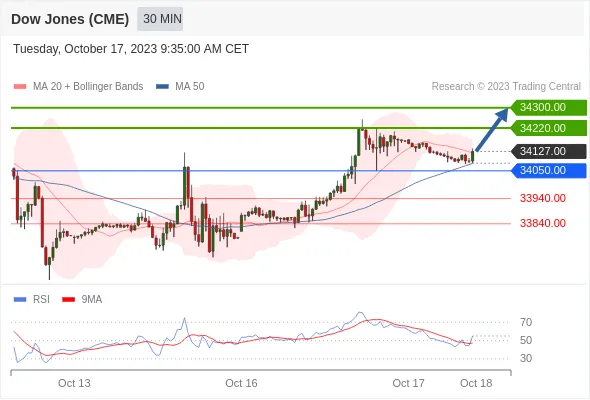This screenshot has height=400, width=590.
Task: Click the 9MA legend label
Action: click(92, 300)
